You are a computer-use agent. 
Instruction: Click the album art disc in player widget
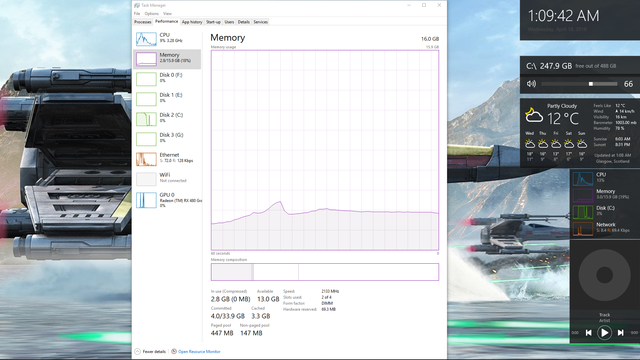click(x=604, y=275)
